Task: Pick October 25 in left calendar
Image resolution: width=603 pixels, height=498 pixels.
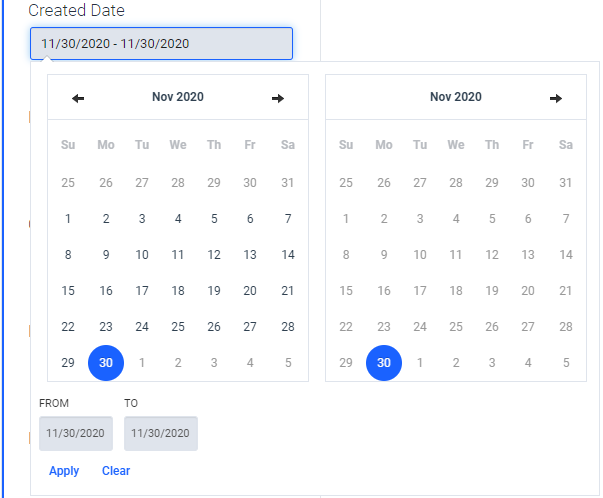Action: coord(68,183)
